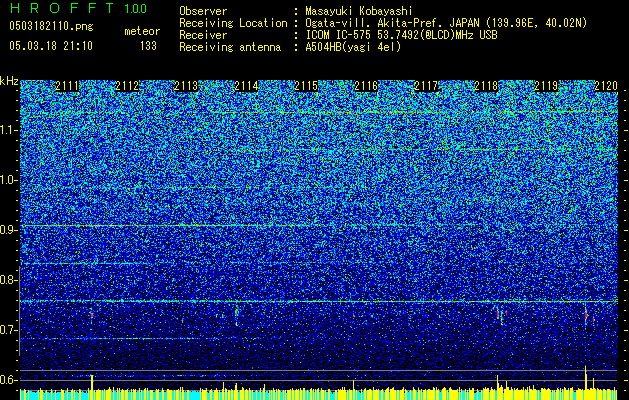Click the Receiving Location label
Viewport: 629px width, 400px height.
coord(233,23)
